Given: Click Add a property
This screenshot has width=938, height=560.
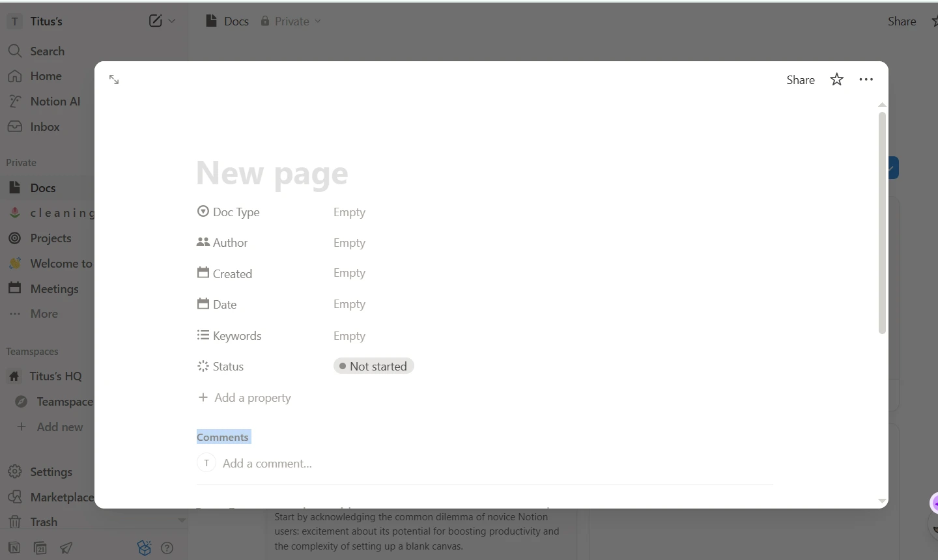Looking at the screenshot, I should [x=244, y=398].
